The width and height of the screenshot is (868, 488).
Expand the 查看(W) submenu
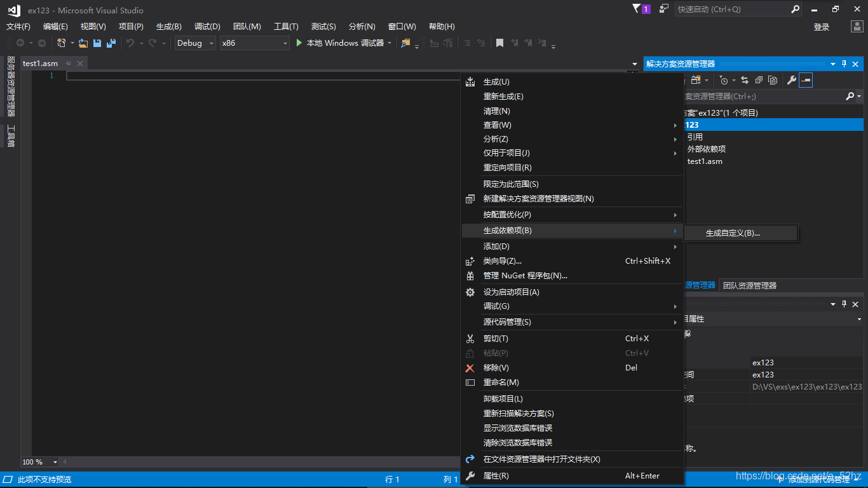572,125
